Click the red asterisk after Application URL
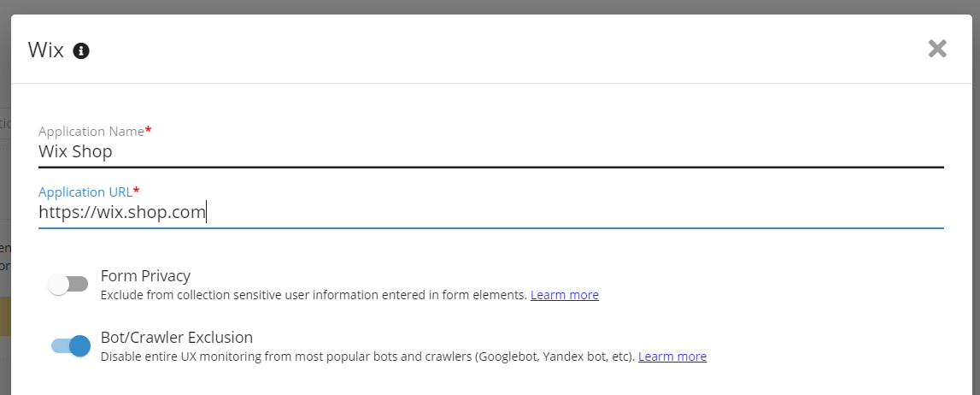 tap(137, 192)
